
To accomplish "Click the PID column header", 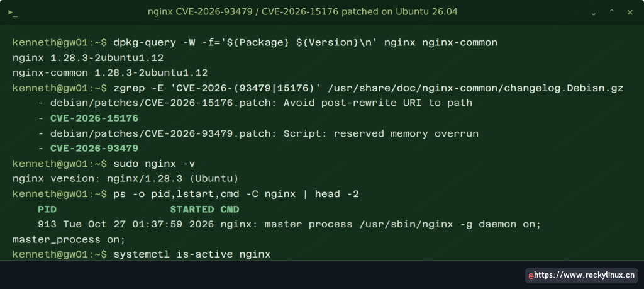I will click(x=47, y=210).
